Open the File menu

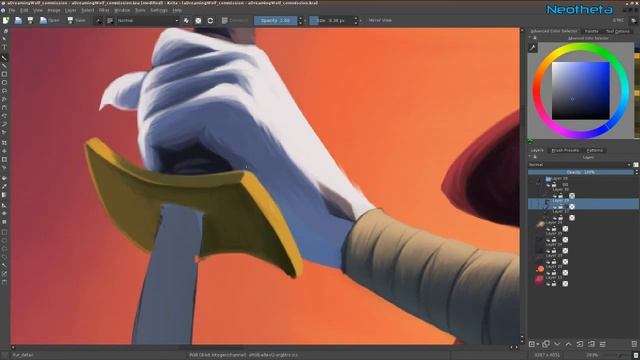point(12,10)
